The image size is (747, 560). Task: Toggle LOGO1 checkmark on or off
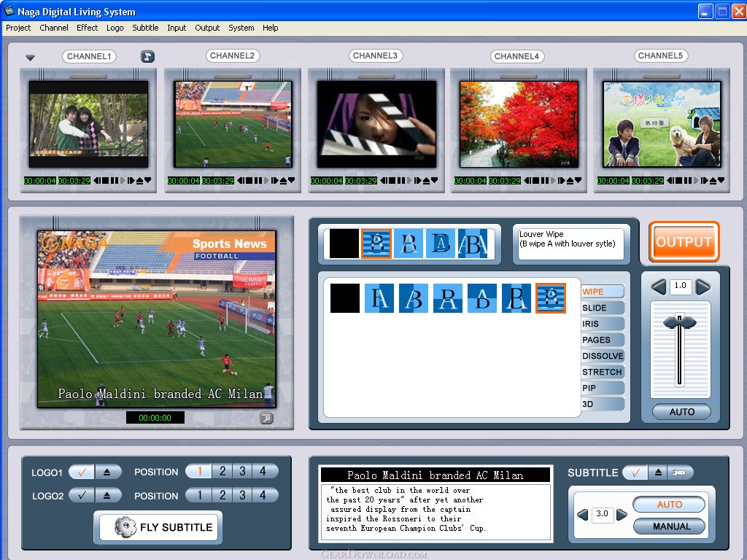tap(82, 472)
